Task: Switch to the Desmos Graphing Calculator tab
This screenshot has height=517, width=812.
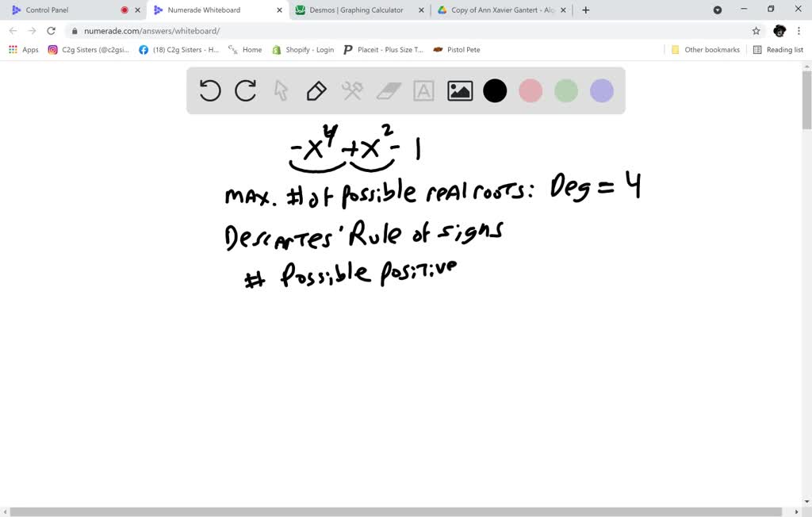Action: point(354,10)
